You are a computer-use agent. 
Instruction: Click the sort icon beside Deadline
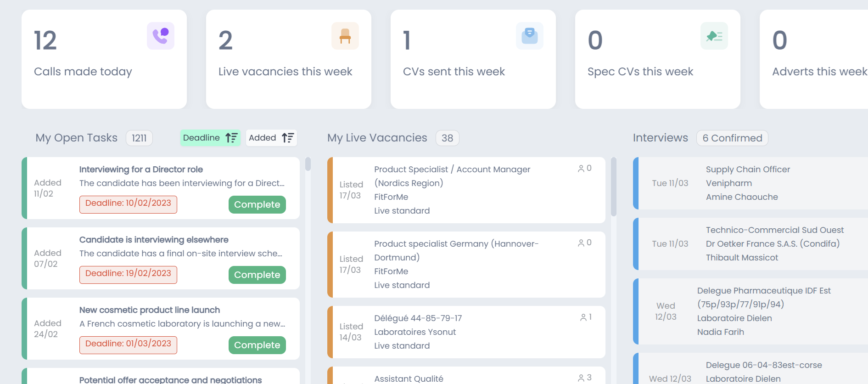(x=231, y=138)
